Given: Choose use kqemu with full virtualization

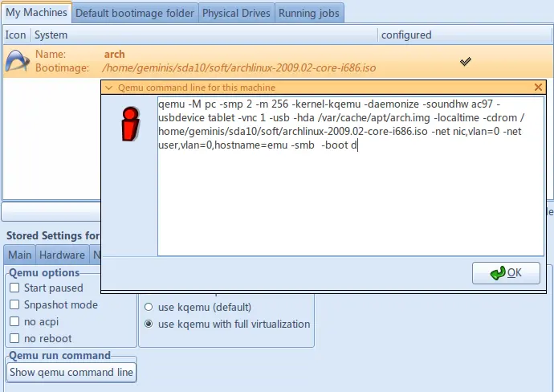Looking at the screenshot, I should coord(149,324).
